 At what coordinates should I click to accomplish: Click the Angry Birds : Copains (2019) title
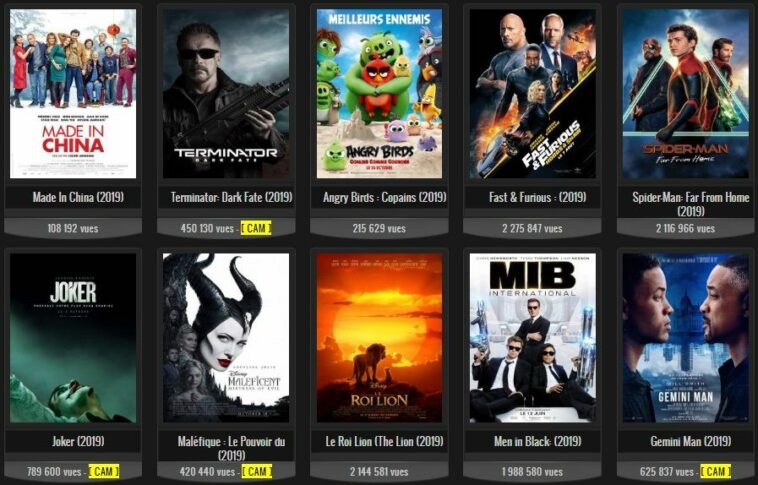coord(384,197)
